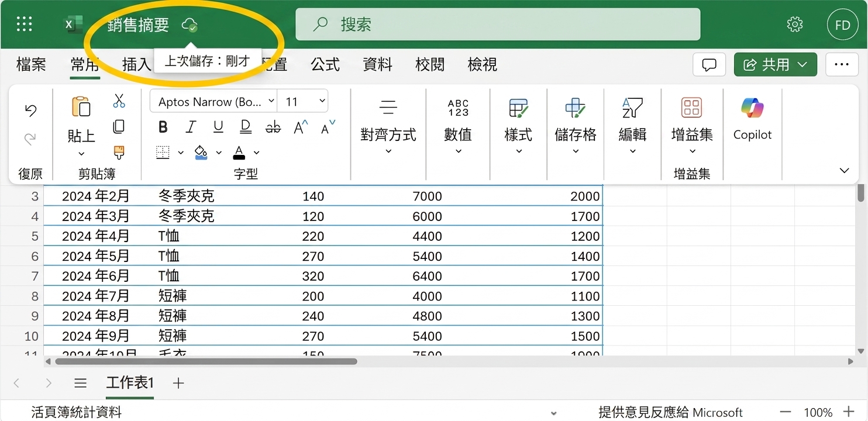868x421 pixels.
Task: Toggle italic formatting
Action: tap(191, 127)
